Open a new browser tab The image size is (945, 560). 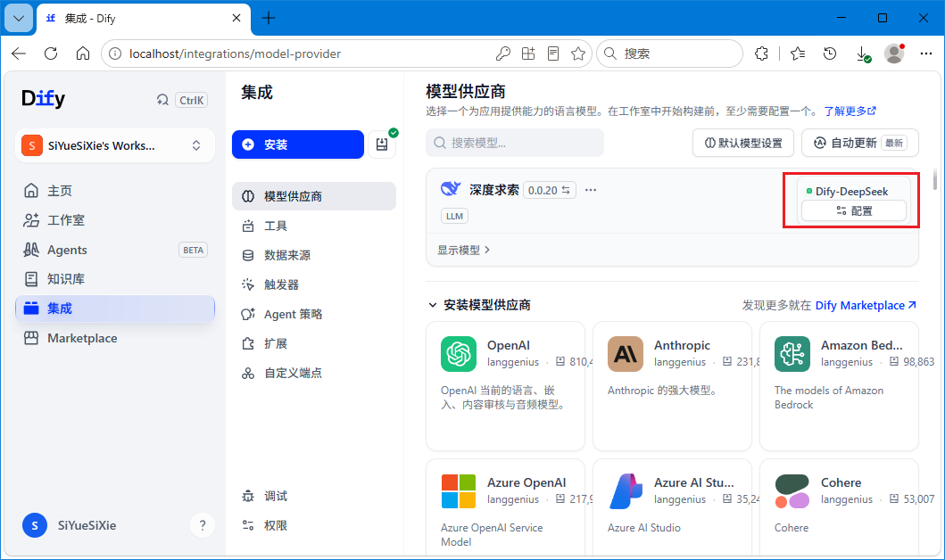coord(269,18)
